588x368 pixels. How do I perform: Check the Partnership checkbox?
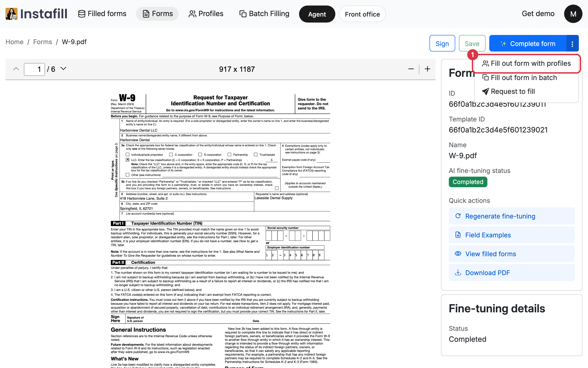(x=229, y=155)
